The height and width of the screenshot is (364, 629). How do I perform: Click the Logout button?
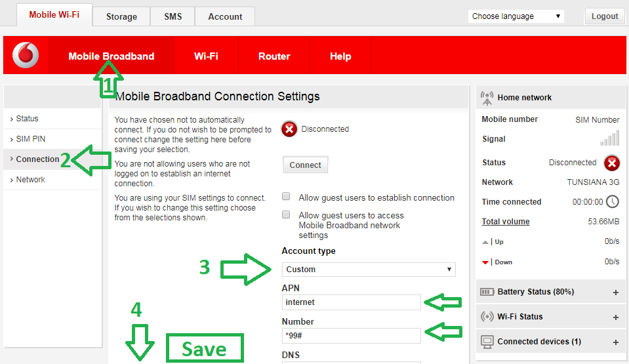click(605, 16)
